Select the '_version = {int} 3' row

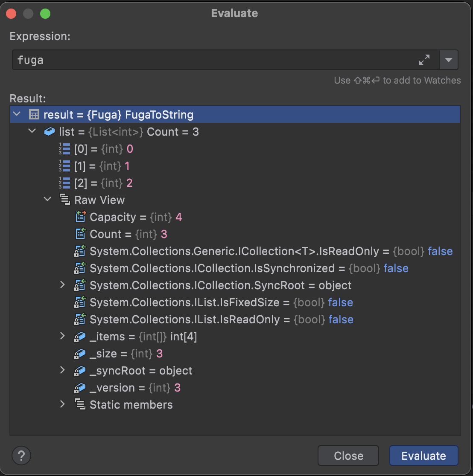pos(235,387)
